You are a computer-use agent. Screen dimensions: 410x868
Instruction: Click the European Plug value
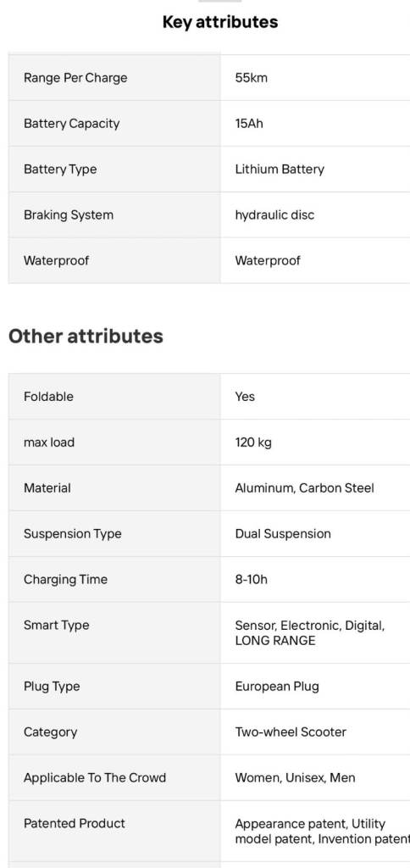[x=277, y=687]
